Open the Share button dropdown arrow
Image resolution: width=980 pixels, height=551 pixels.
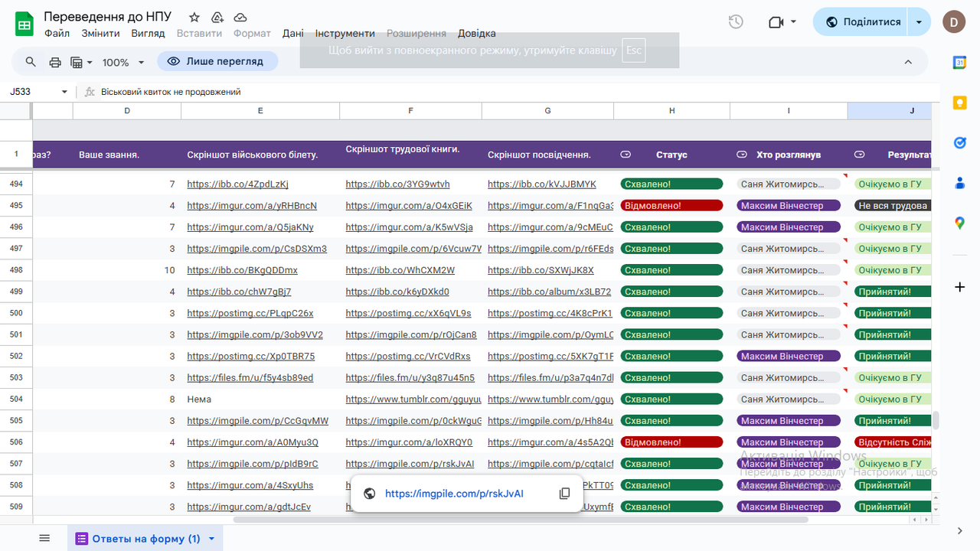pos(919,22)
